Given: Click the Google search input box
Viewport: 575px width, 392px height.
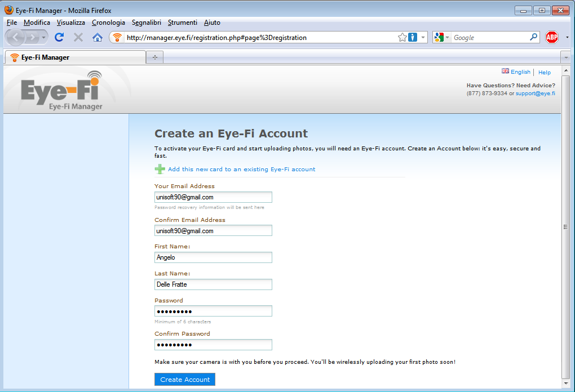Looking at the screenshot, I should pos(490,37).
